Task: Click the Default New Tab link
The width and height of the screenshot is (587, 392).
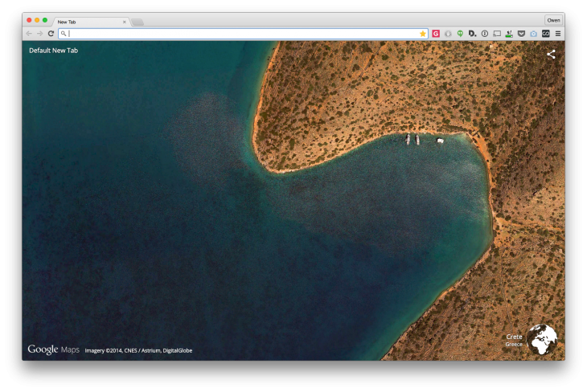Action: click(54, 51)
